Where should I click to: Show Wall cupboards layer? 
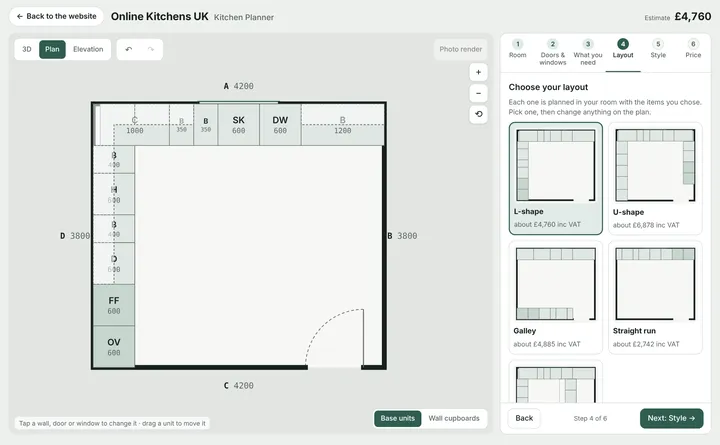454,418
